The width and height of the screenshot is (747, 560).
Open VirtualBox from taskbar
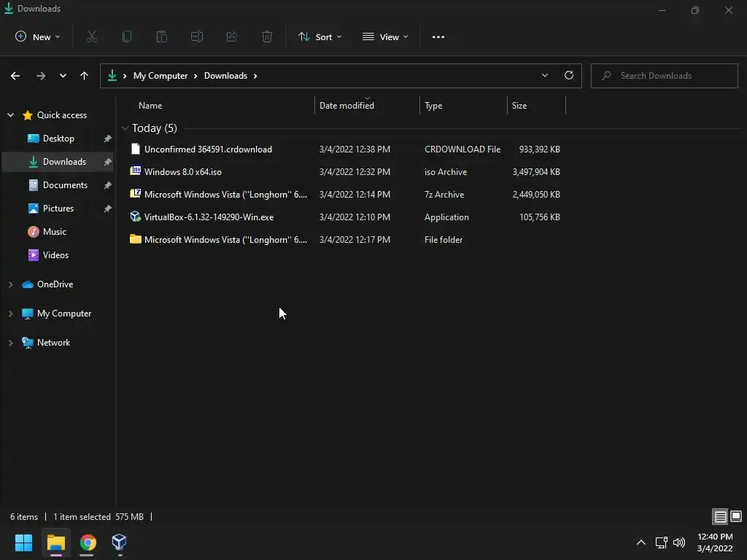pos(119,542)
